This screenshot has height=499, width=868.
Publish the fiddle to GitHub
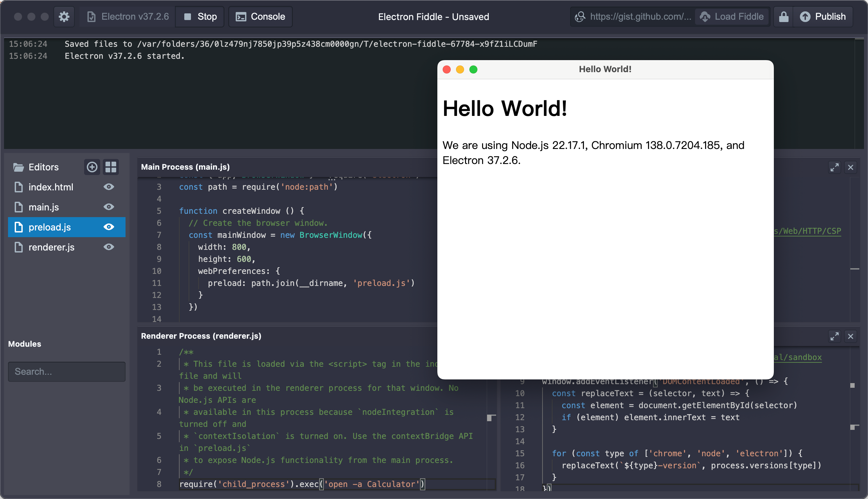point(823,16)
